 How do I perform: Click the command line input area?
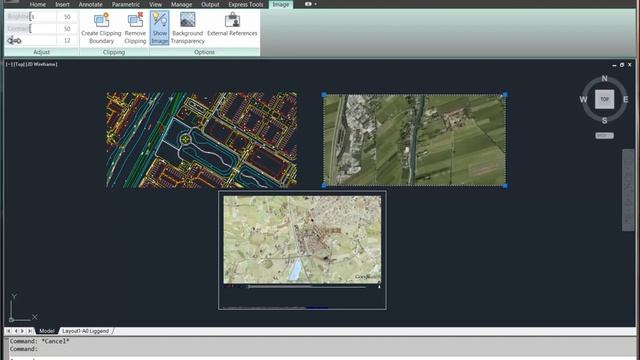point(322,358)
